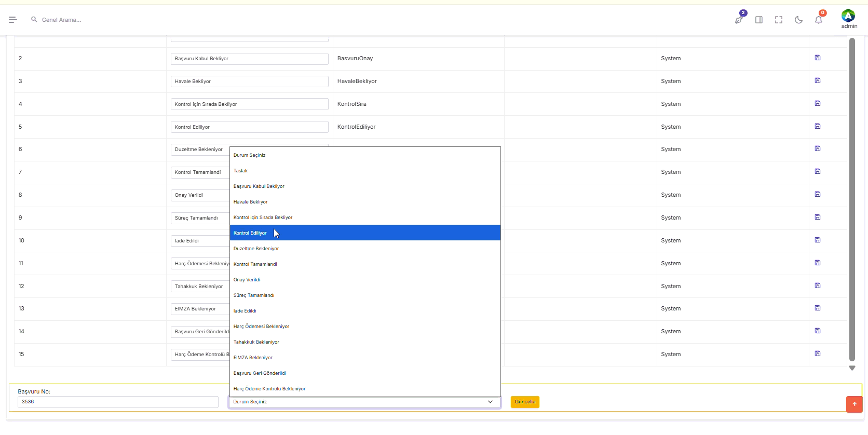Choose 'Başvuru Geri Gönderildi' dropdown option
868x435 pixels.
pyautogui.click(x=365, y=373)
